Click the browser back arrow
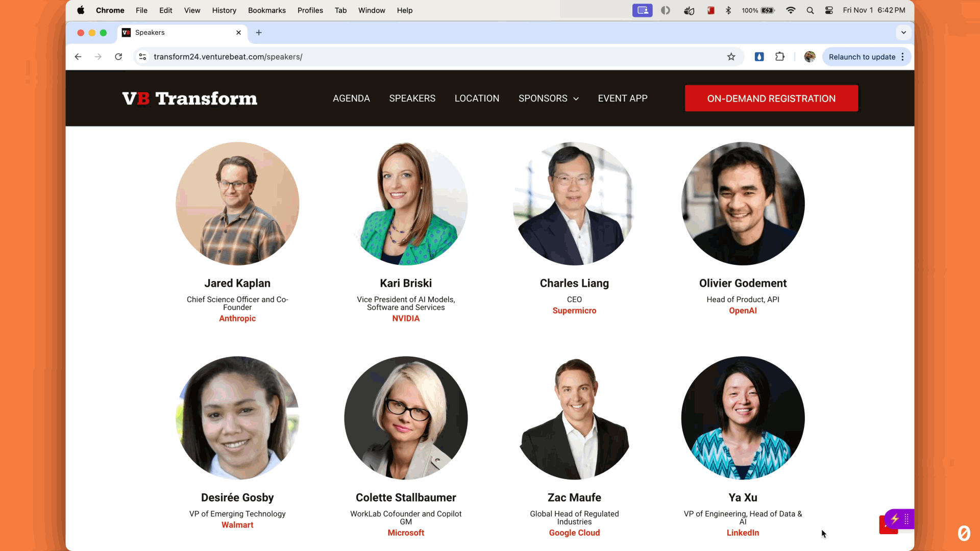 click(78, 57)
